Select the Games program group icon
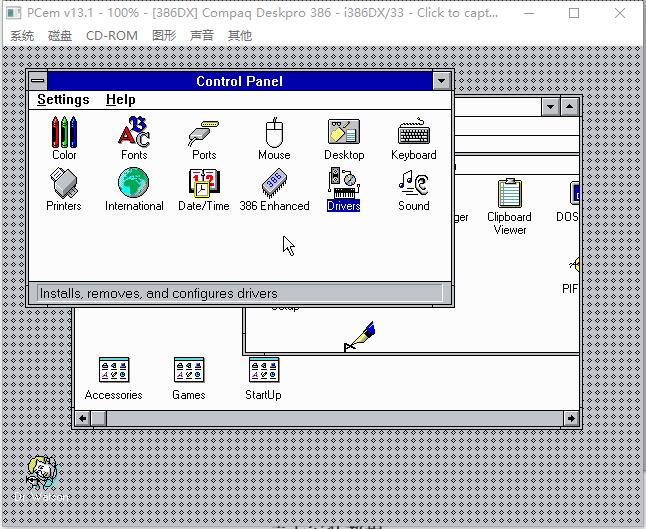Image resolution: width=646 pixels, height=529 pixels. [x=189, y=379]
